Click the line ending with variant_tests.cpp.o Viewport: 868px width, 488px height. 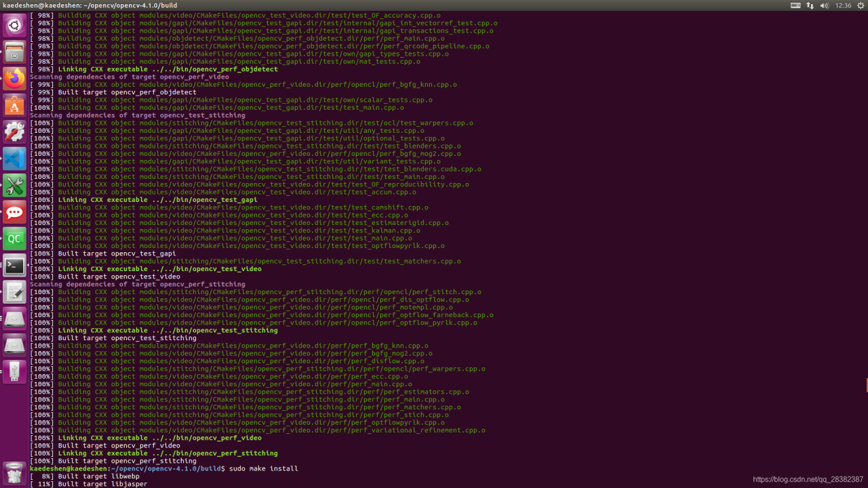235,161
